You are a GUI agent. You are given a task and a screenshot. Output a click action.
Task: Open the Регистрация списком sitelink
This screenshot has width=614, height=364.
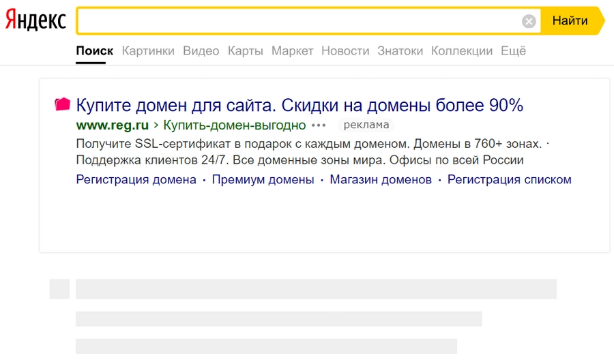[509, 179]
